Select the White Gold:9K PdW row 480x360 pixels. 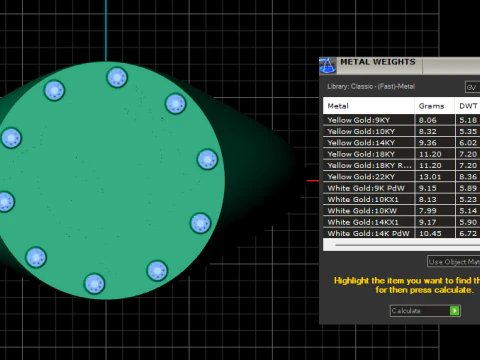pos(401,188)
